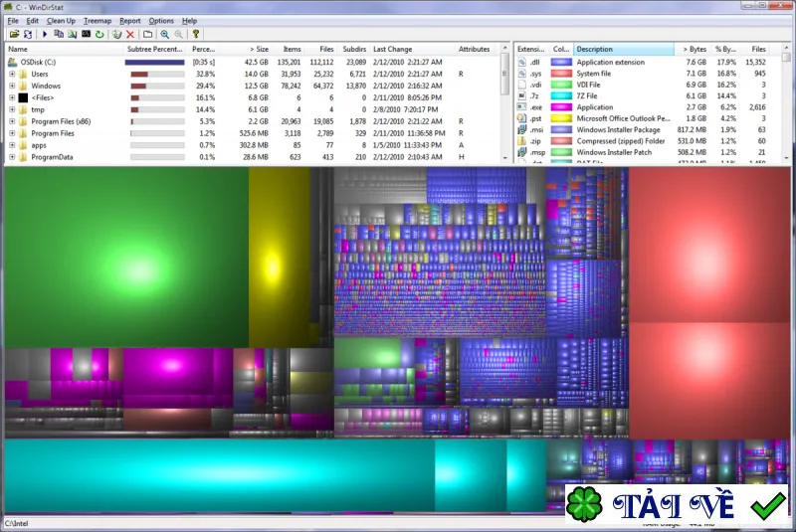Viewport: 796px width, 532px height.
Task: Click the apps folder icon
Action: pos(23,145)
